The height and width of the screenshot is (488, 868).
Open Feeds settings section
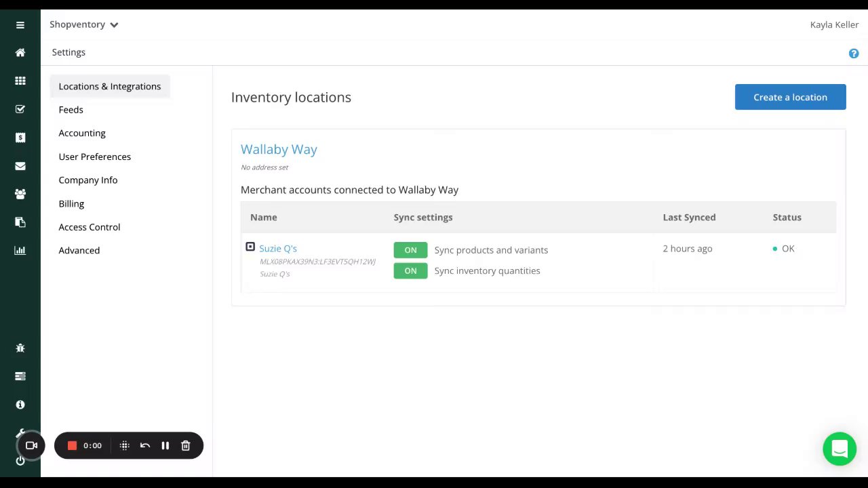tap(71, 110)
